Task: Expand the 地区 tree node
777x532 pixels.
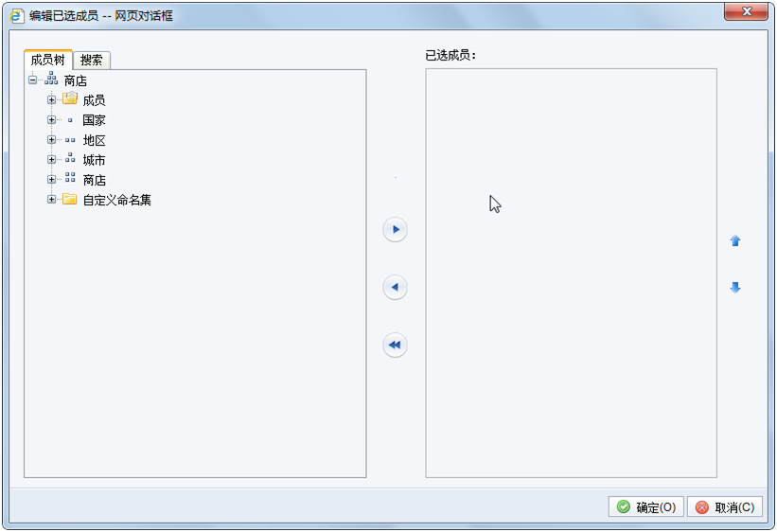Action: point(51,140)
